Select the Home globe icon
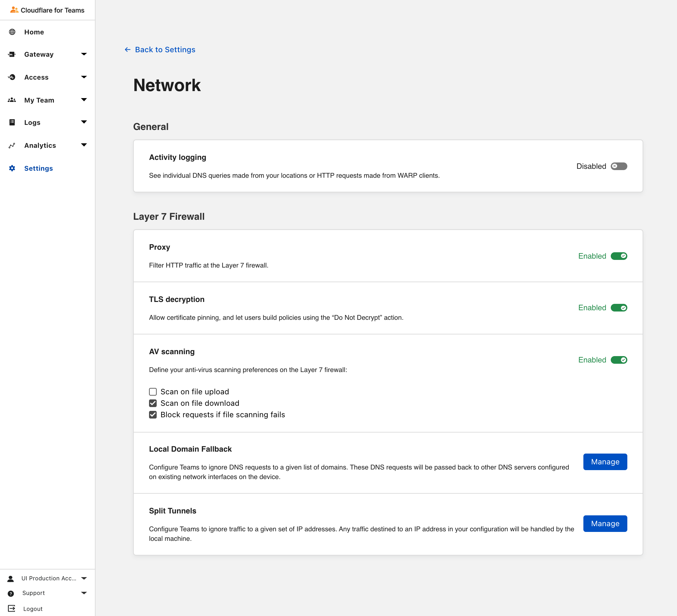Screen dimensions: 677x616 point(12,32)
